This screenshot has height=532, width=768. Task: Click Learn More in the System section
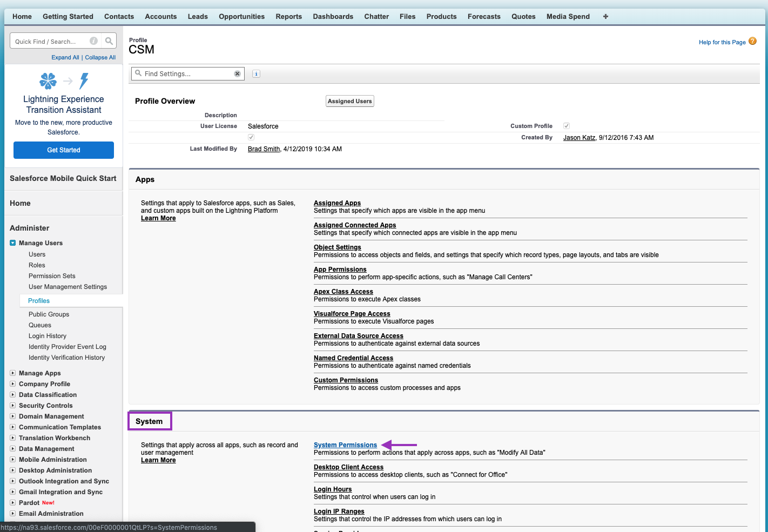coord(158,460)
